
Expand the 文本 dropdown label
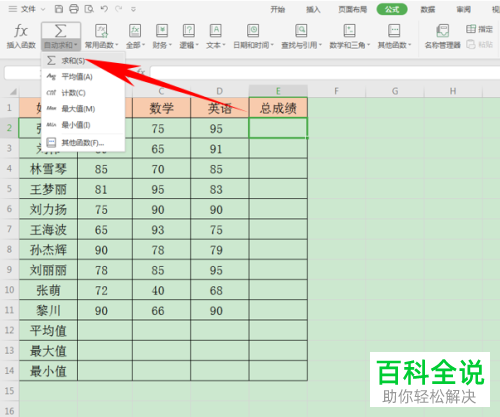(x=216, y=45)
